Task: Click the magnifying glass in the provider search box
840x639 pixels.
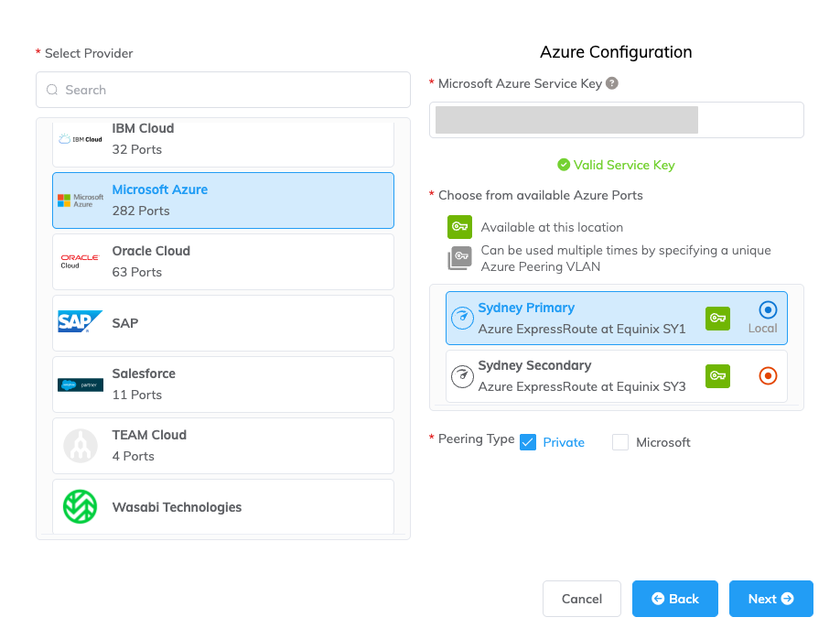Action: 52,90
